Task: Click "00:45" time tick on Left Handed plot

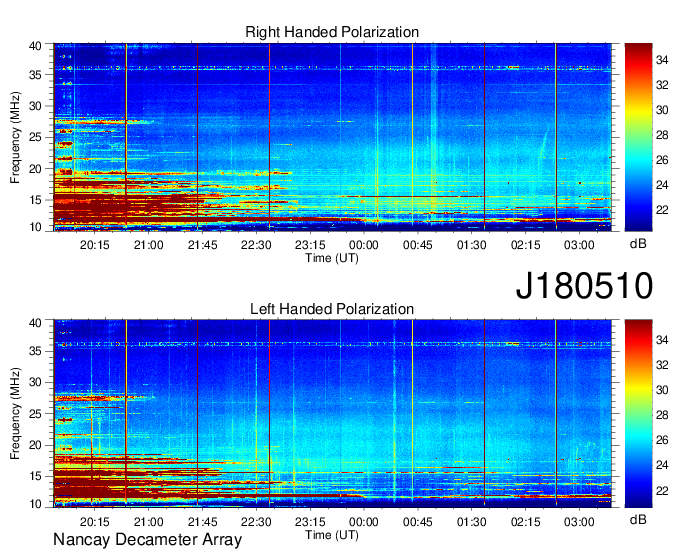Action: pyautogui.click(x=418, y=522)
